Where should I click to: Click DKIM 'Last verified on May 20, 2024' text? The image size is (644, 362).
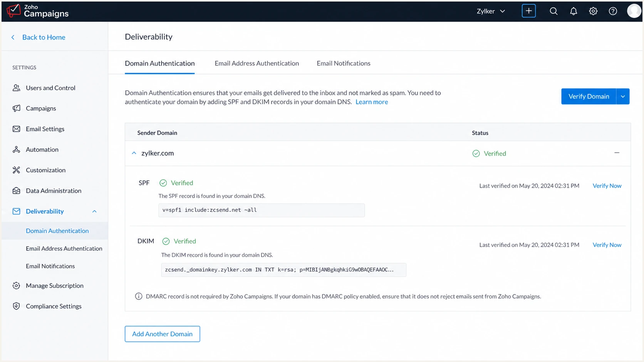tap(529, 245)
